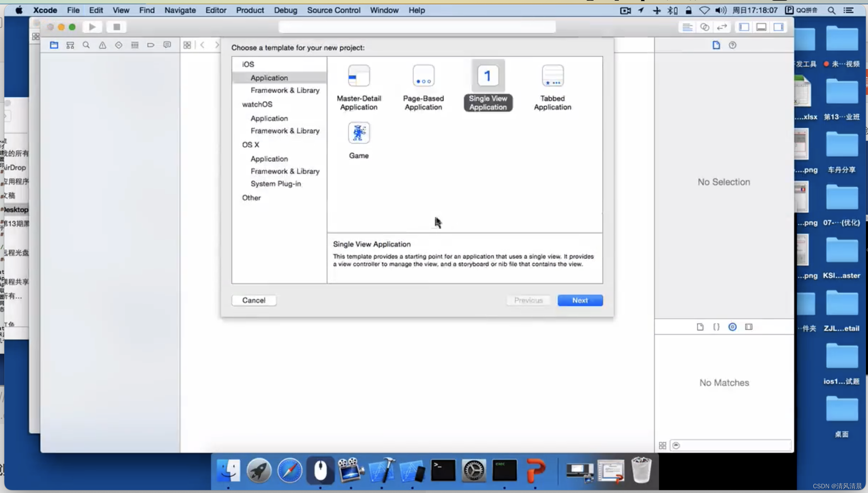Click the Previous button to go back
868x493 pixels.
tap(528, 300)
